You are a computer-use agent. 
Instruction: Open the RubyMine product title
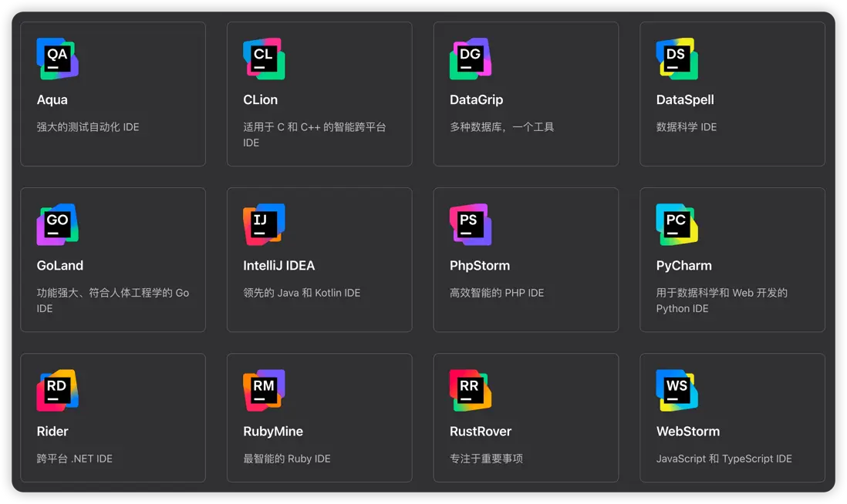(273, 431)
